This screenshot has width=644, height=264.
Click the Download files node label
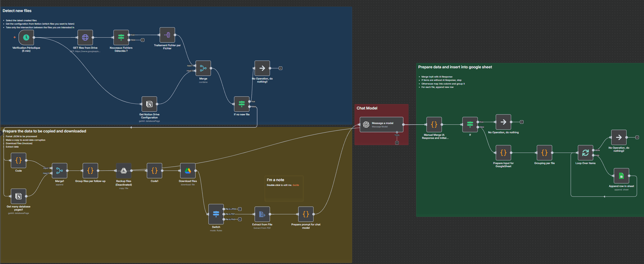[188, 181]
